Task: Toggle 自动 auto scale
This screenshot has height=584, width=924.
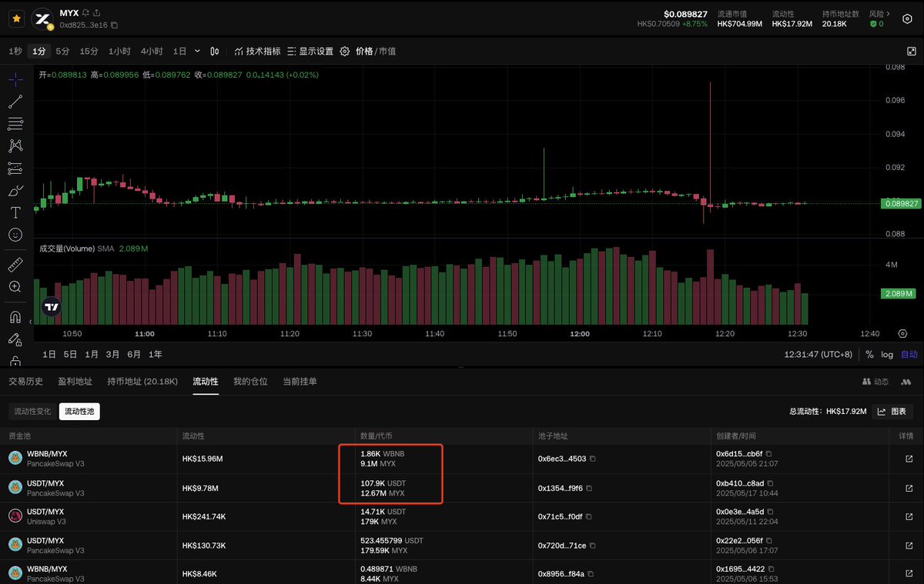Action: (909, 355)
